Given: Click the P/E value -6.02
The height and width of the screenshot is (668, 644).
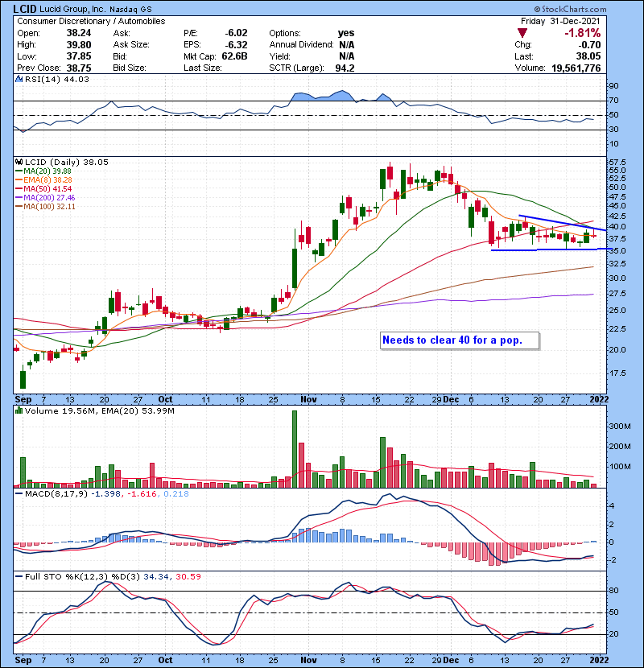Looking at the screenshot, I should point(236,33).
